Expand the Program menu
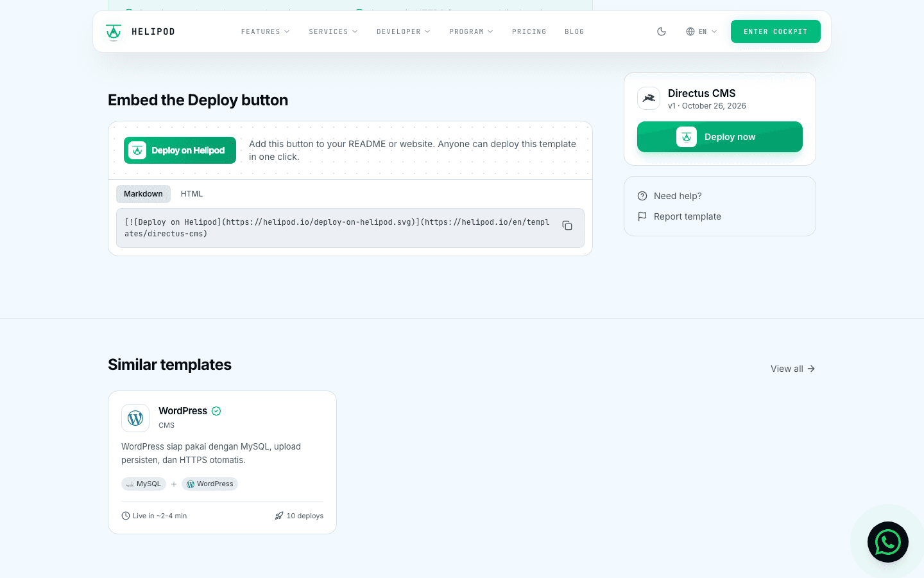This screenshot has width=924, height=578. click(x=471, y=31)
